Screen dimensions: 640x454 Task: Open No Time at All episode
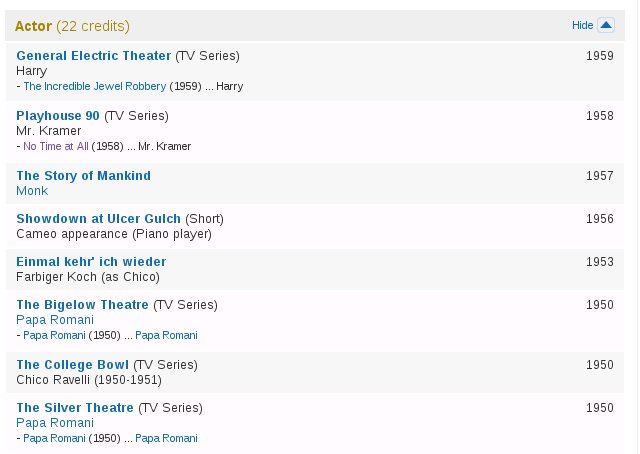(x=56, y=146)
